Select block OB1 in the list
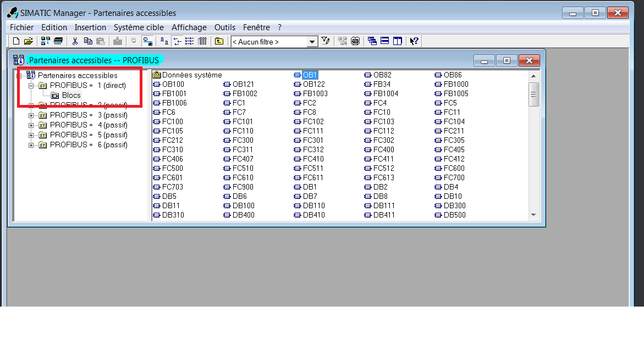 [310, 75]
